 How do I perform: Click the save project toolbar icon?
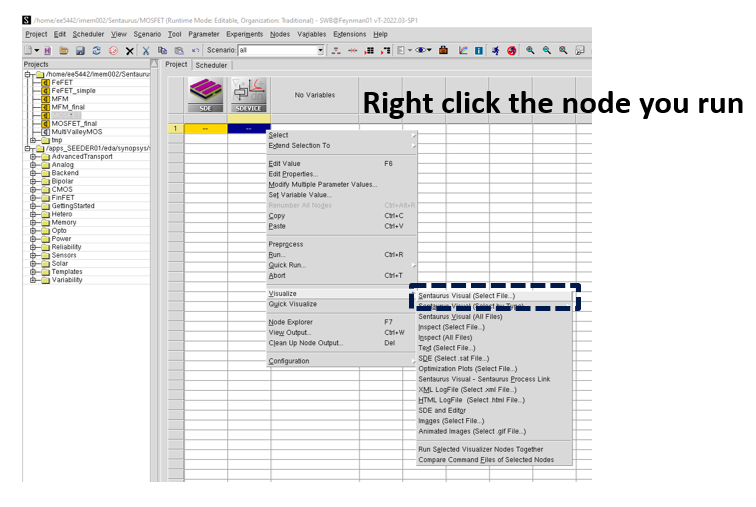point(78,50)
